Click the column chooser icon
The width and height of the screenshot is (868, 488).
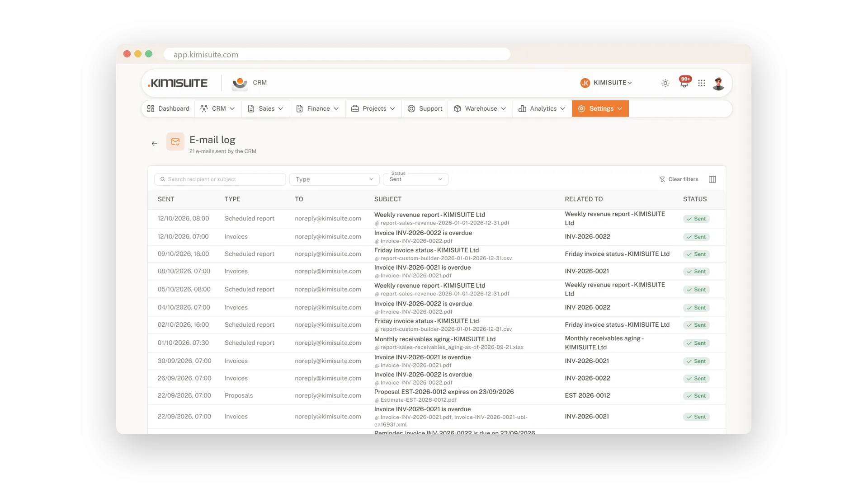point(712,179)
